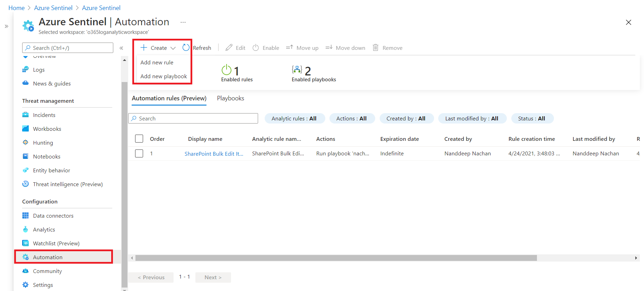Click the Refresh icon in toolbar
Image resolution: width=644 pixels, height=291 pixels.
coord(186,48)
